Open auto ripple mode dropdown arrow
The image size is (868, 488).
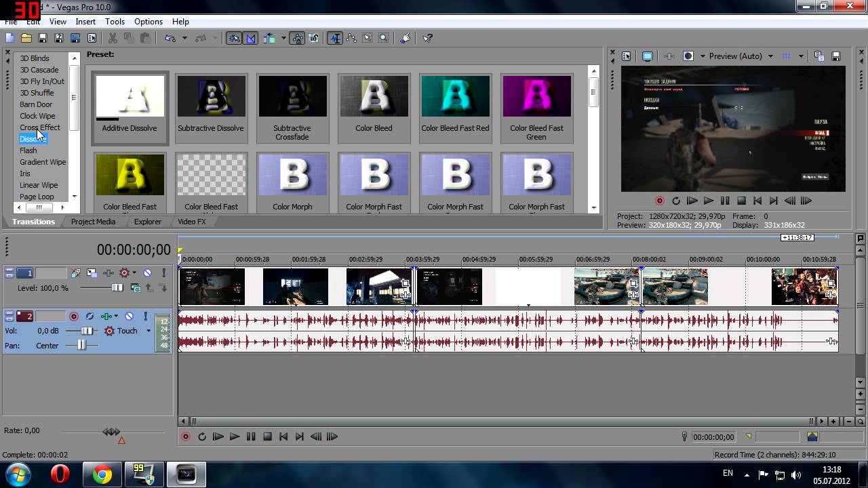(x=283, y=39)
